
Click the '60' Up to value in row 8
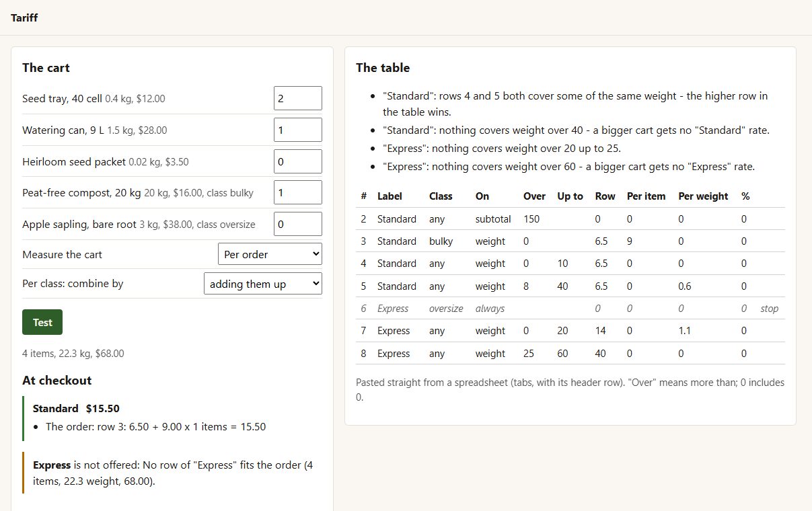pos(563,354)
